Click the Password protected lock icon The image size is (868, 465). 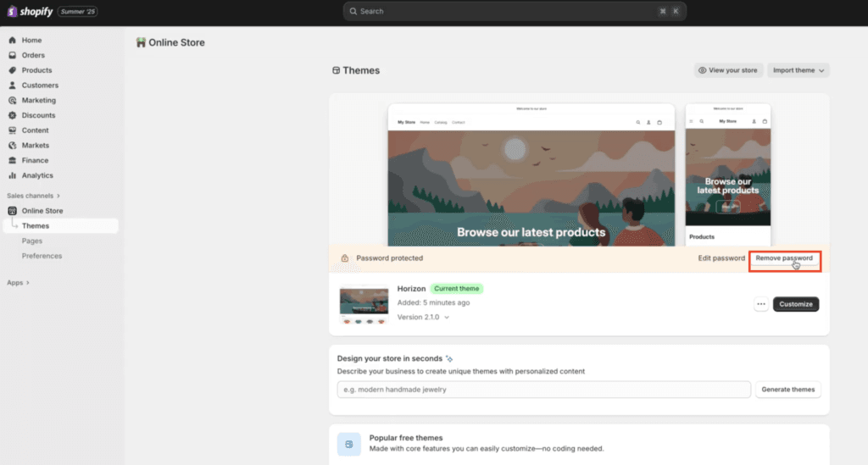(345, 258)
